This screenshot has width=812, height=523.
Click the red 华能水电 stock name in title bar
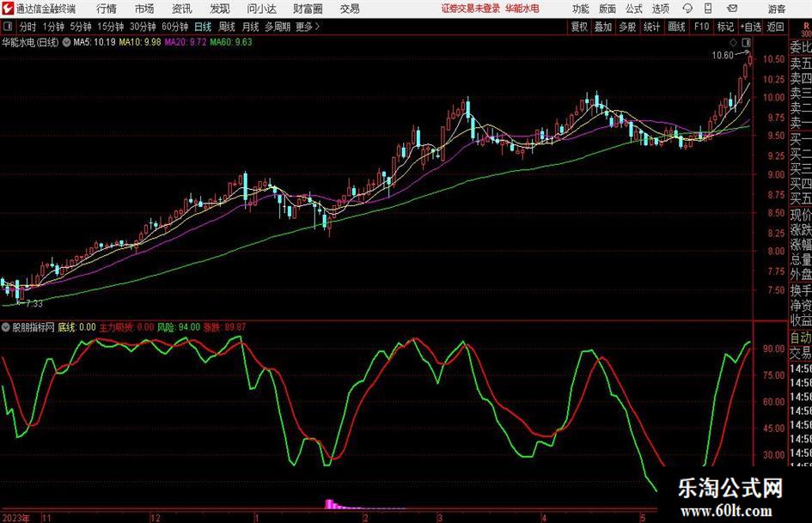tap(522, 9)
